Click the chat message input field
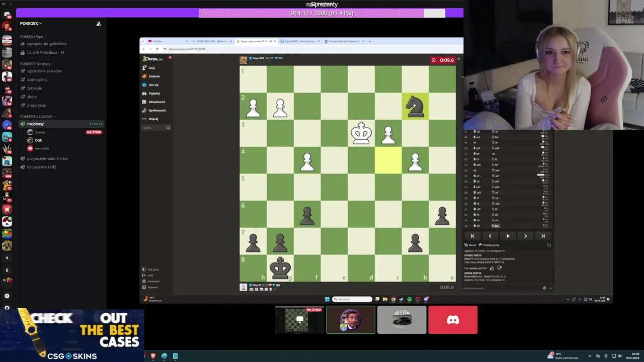 tap(501, 288)
